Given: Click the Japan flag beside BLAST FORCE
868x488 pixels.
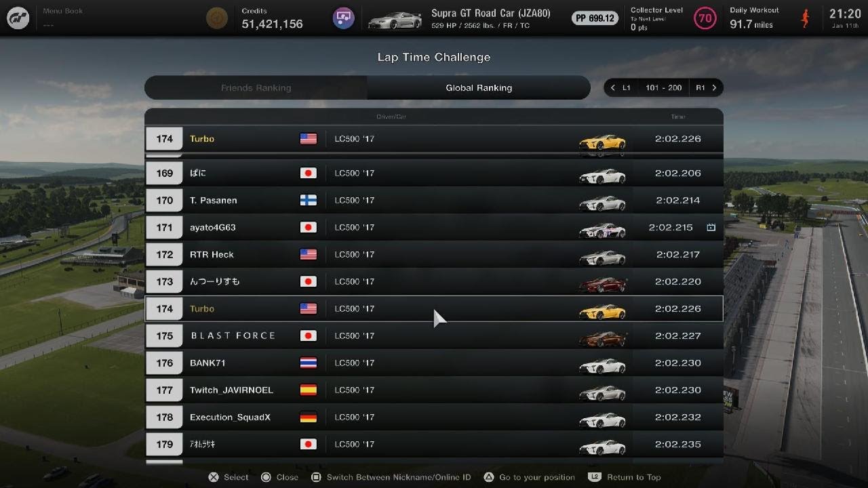Looking at the screenshot, I should click(x=308, y=335).
